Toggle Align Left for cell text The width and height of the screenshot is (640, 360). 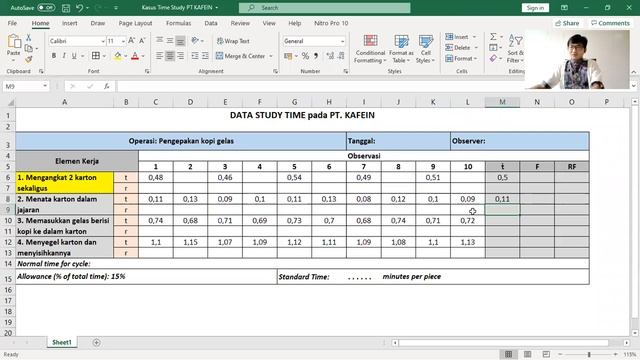click(159, 56)
